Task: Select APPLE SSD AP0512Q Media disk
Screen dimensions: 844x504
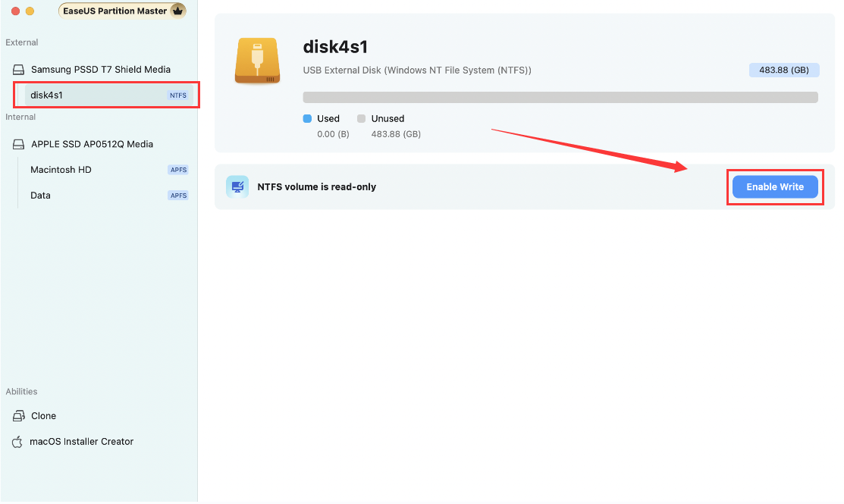Action: 92,144
